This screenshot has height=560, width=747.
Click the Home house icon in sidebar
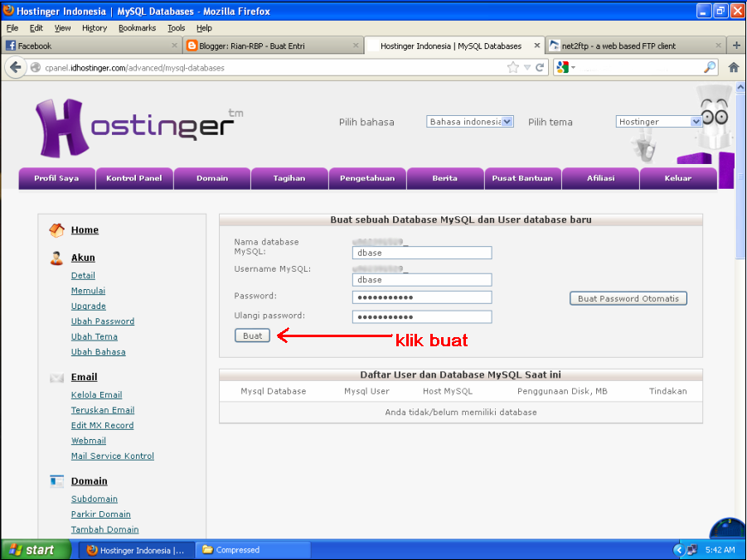tap(56, 230)
